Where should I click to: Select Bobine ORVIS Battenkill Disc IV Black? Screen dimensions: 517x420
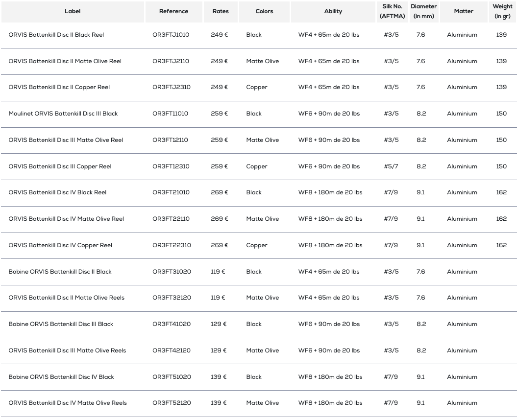coord(61,377)
